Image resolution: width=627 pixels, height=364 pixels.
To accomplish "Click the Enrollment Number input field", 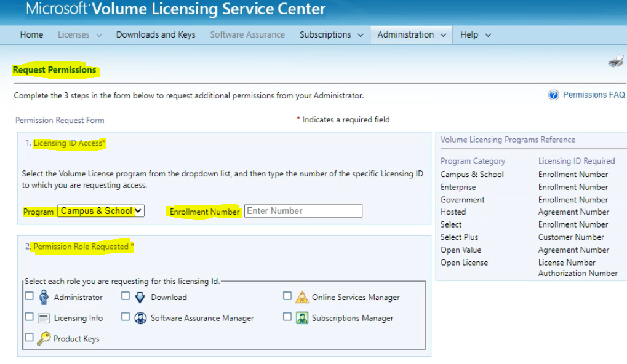I will tap(303, 211).
